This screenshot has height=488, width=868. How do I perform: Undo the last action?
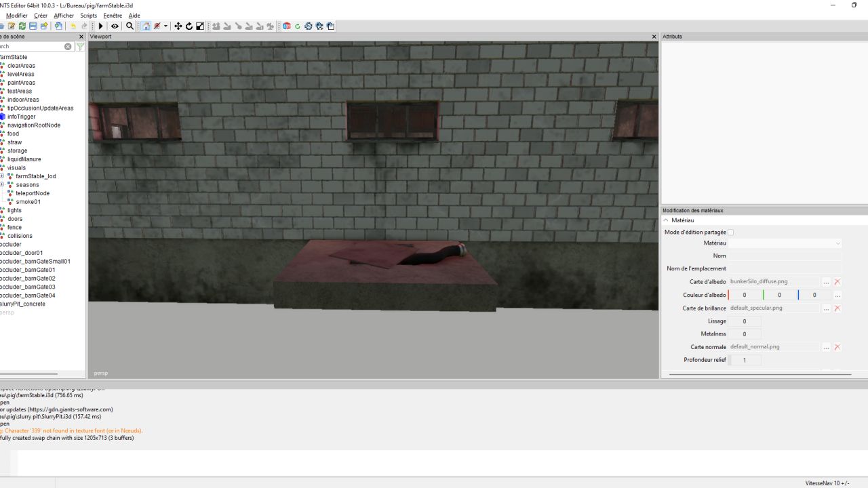tap(73, 26)
